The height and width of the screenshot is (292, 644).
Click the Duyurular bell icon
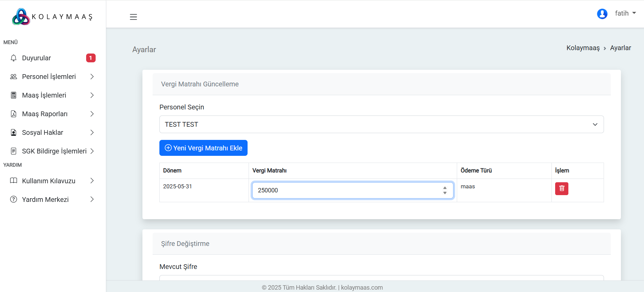pyautogui.click(x=14, y=58)
